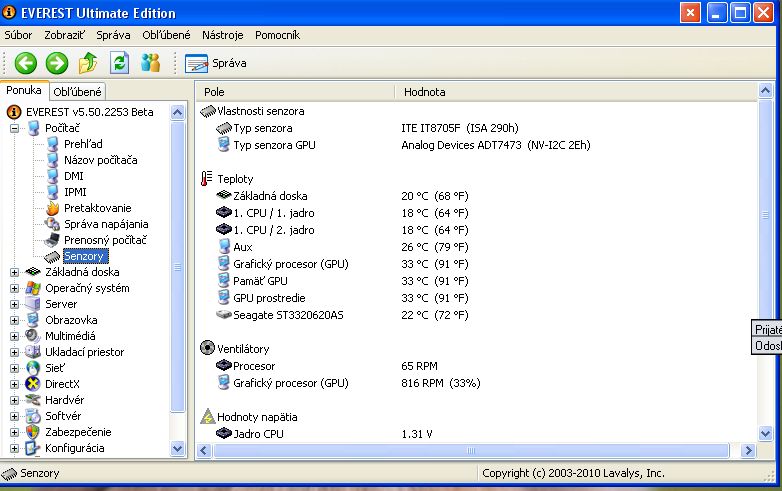The width and height of the screenshot is (782, 491).
Task: Click the green Back arrow toolbar icon
Action: (25, 63)
